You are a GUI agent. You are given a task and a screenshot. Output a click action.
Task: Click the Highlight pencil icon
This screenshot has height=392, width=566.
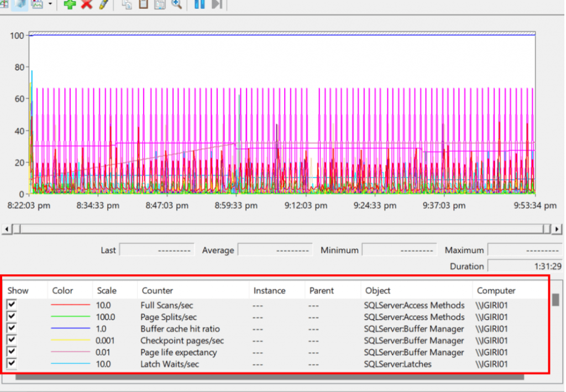pos(103,4)
